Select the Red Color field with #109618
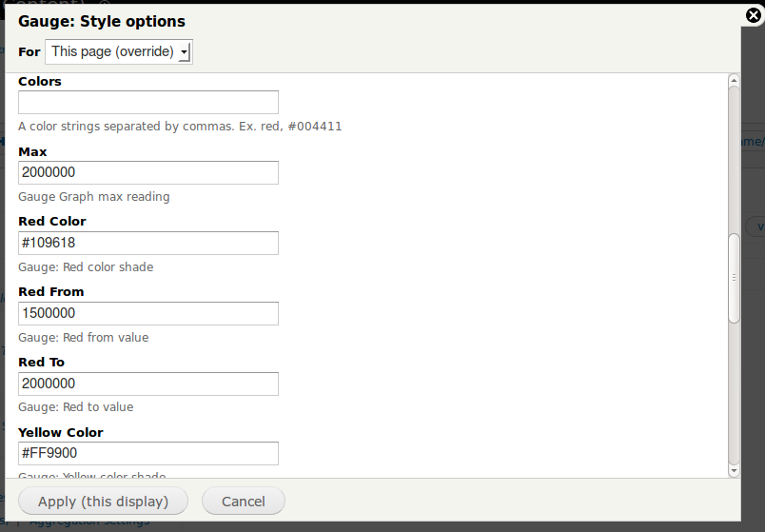Viewport: 765px width, 532px height. (x=148, y=243)
